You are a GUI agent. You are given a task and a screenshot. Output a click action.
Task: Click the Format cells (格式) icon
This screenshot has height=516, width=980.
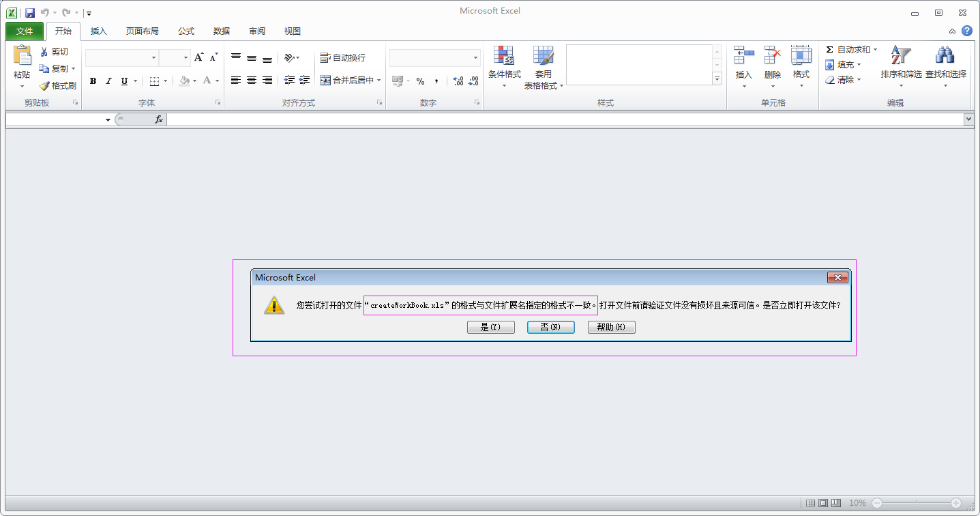pyautogui.click(x=801, y=55)
